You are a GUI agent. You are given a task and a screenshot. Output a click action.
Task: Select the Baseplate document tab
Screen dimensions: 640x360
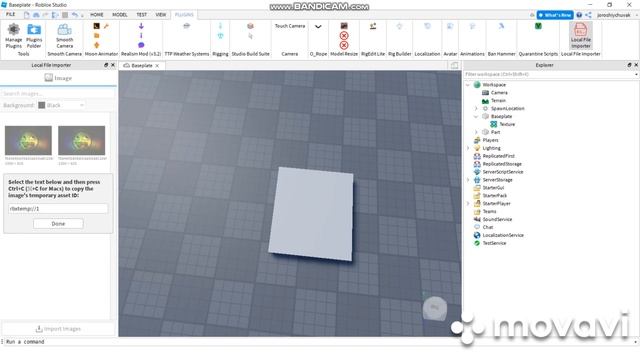(x=141, y=65)
